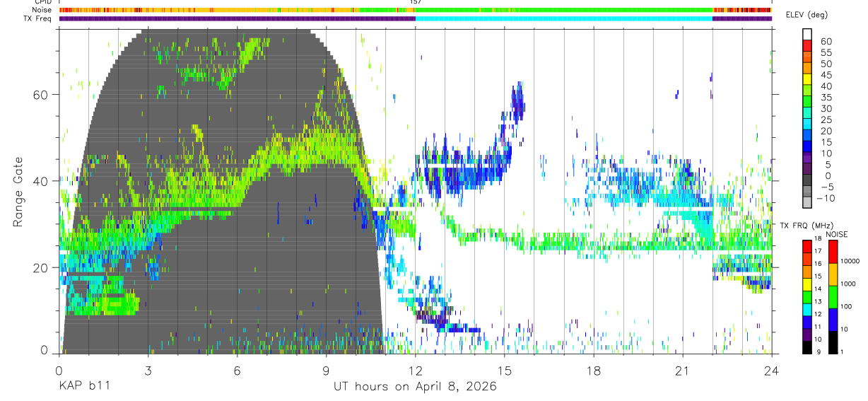Screen dimensions: 868x401
Task: Click x-axis tick label '21'
Action: tap(683, 371)
